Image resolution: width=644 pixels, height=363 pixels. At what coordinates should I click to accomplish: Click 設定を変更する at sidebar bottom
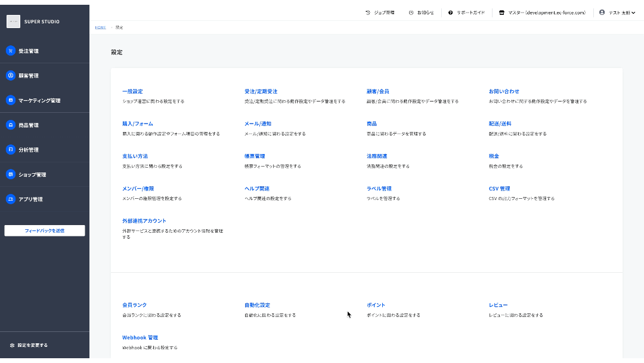coord(32,345)
